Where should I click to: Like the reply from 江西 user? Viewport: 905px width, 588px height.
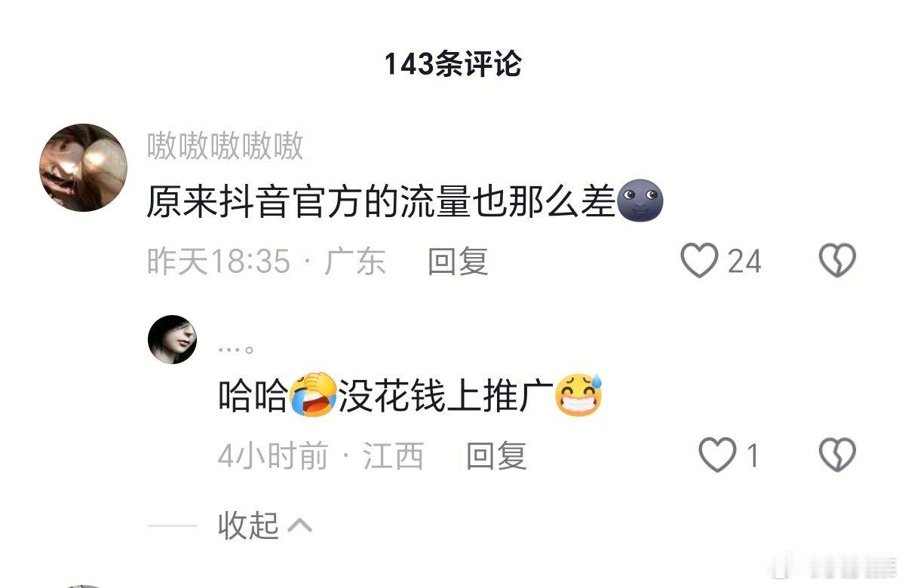click(716, 455)
